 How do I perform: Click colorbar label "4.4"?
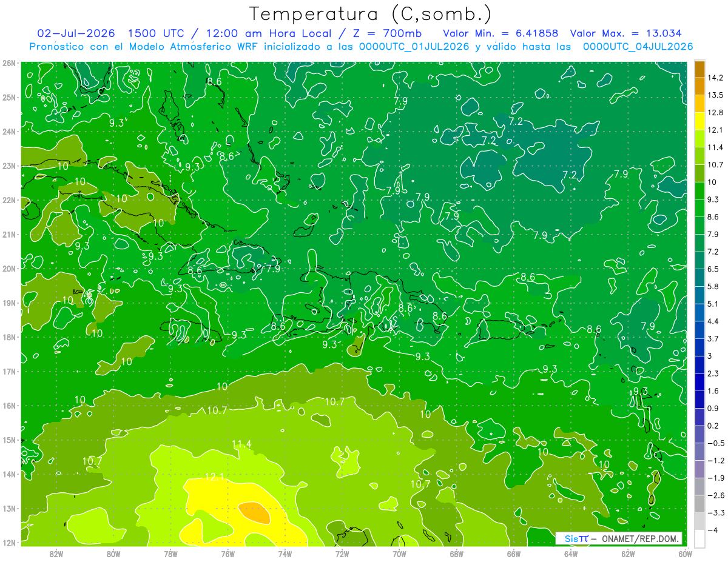pyautogui.click(x=713, y=321)
